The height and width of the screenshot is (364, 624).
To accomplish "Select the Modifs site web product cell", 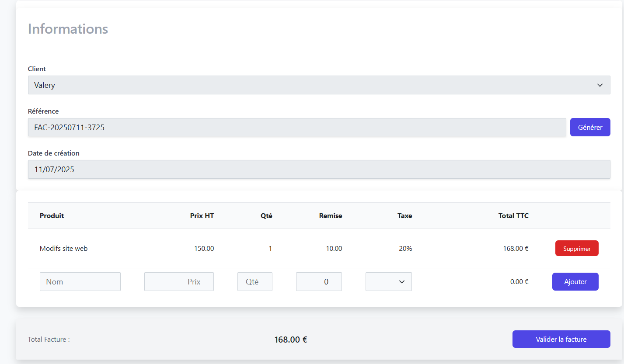I will [x=64, y=249].
